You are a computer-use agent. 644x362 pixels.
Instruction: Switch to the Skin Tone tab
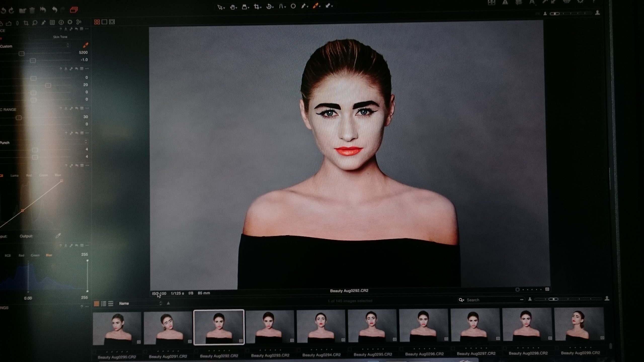click(x=60, y=37)
